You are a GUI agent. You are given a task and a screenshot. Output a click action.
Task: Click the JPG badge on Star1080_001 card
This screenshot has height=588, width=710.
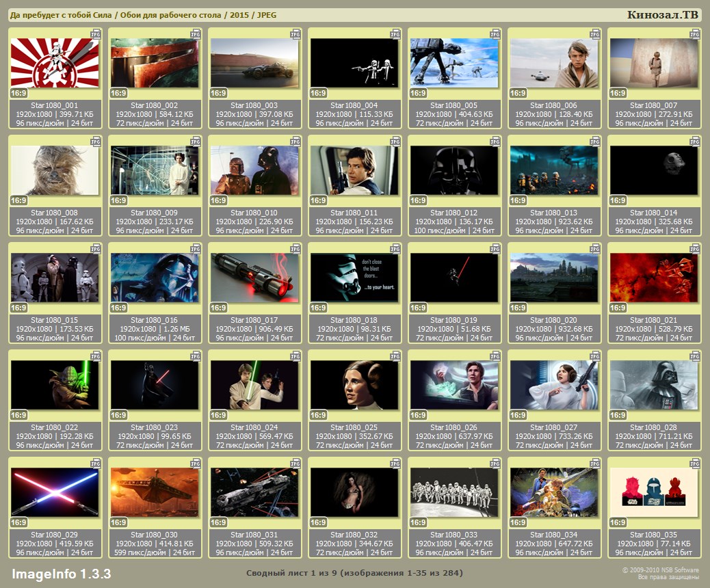pos(96,34)
